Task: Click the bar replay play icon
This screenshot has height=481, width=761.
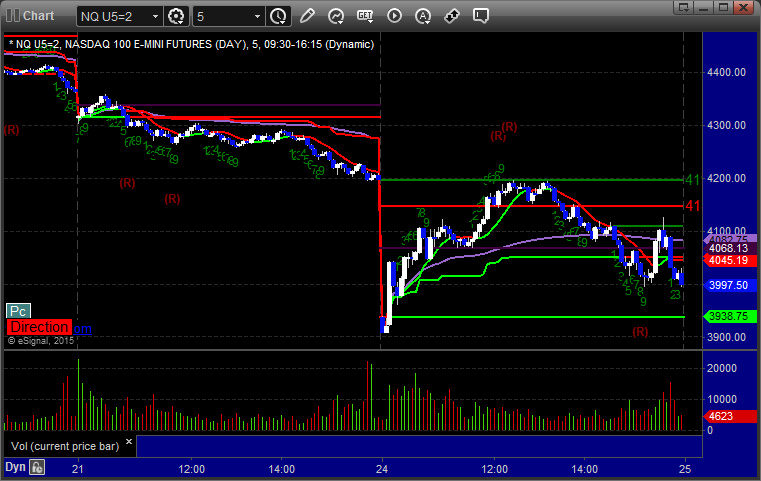Action: pyautogui.click(x=394, y=16)
